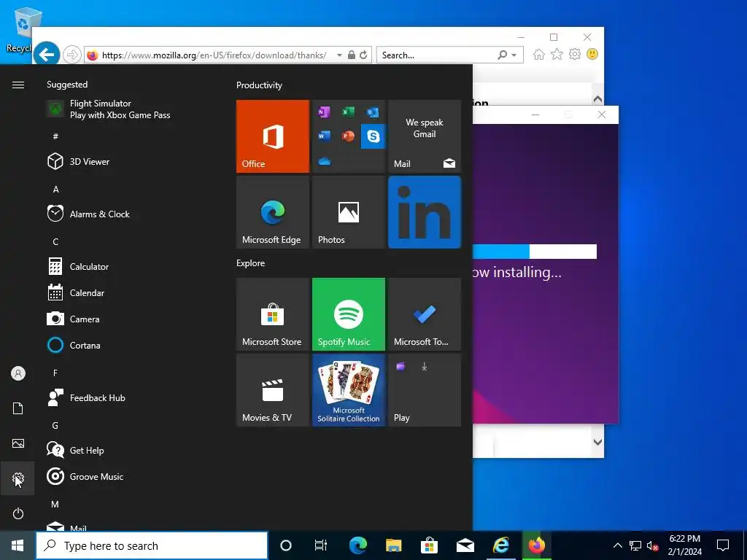Open 3D Viewer from the app list
The image size is (747, 560).
pos(133,161)
